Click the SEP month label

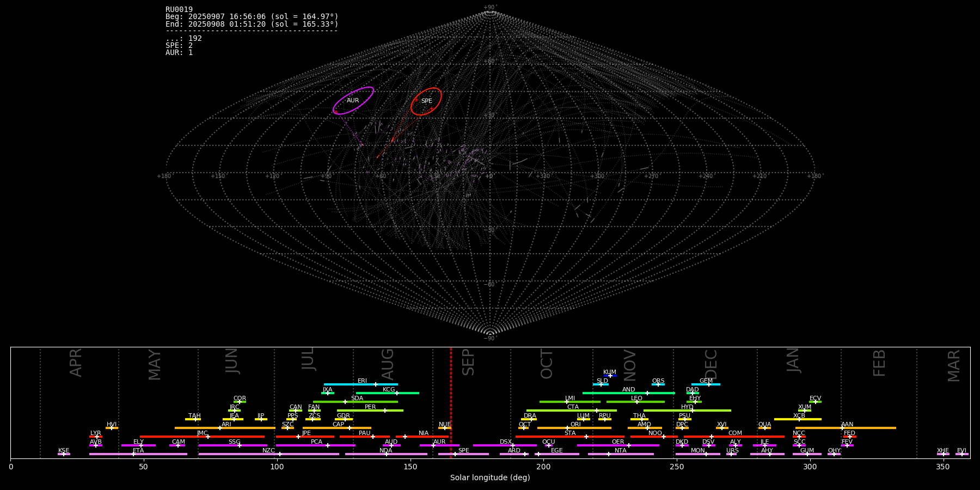(x=468, y=363)
